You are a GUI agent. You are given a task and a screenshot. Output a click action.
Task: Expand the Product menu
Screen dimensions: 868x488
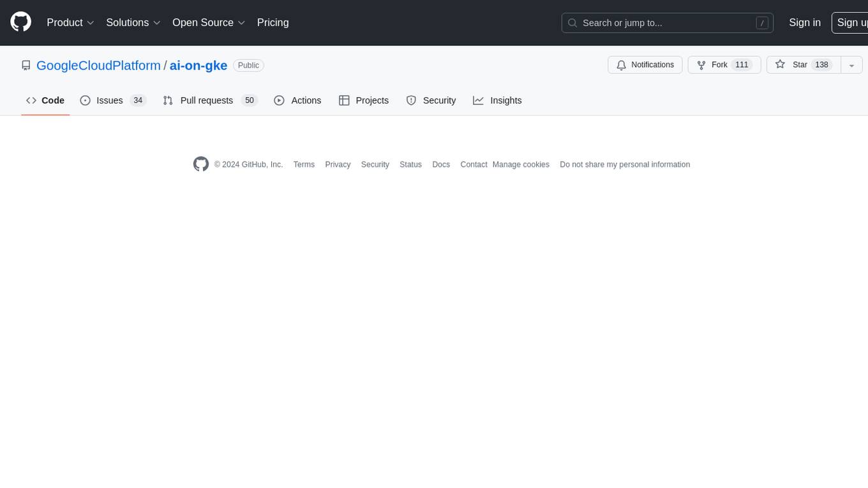click(x=70, y=22)
